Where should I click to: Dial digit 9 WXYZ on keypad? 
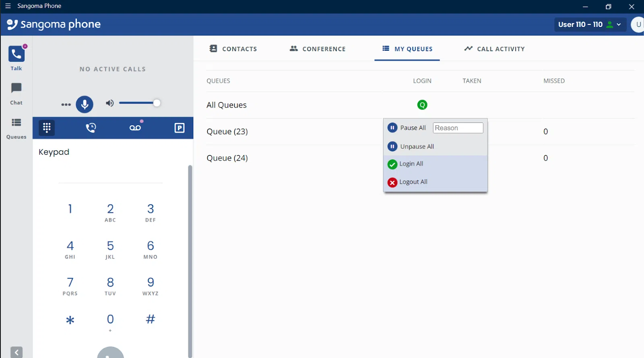(151, 286)
